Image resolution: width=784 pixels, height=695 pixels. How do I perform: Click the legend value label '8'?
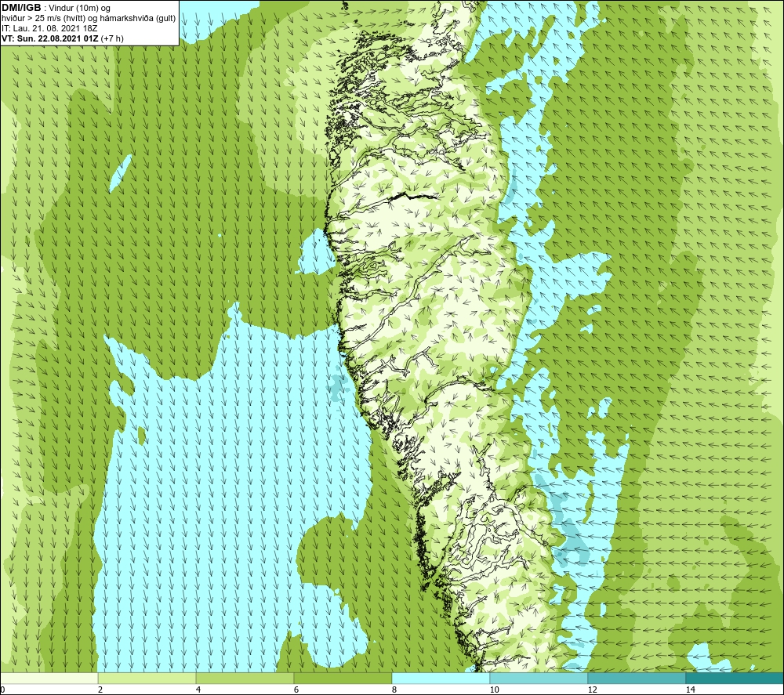point(394,690)
